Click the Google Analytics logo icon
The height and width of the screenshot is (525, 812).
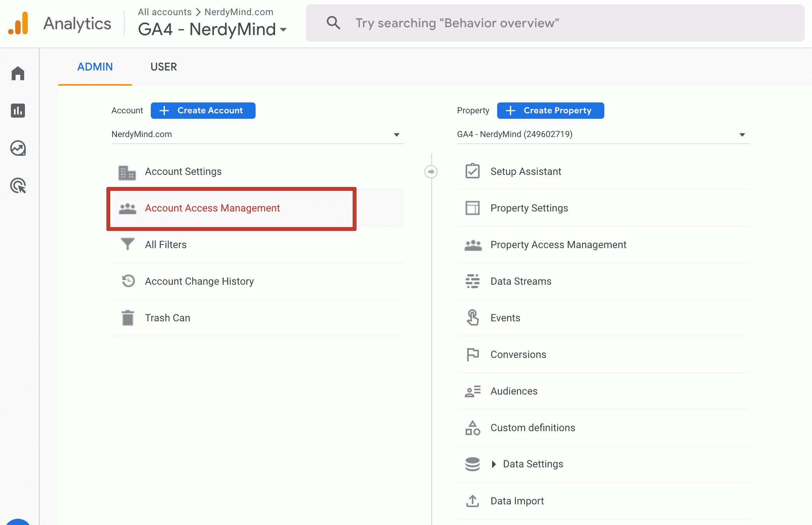(18, 23)
